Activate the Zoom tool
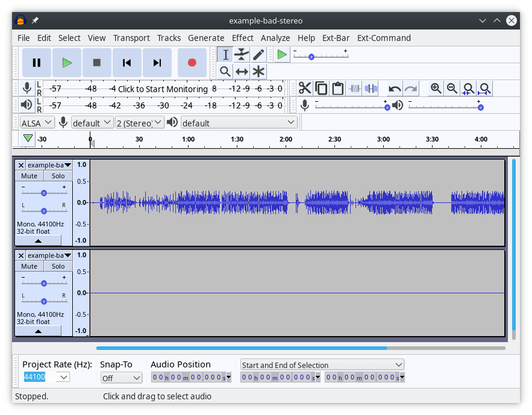This screenshot has width=532, height=415. point(225,71)
